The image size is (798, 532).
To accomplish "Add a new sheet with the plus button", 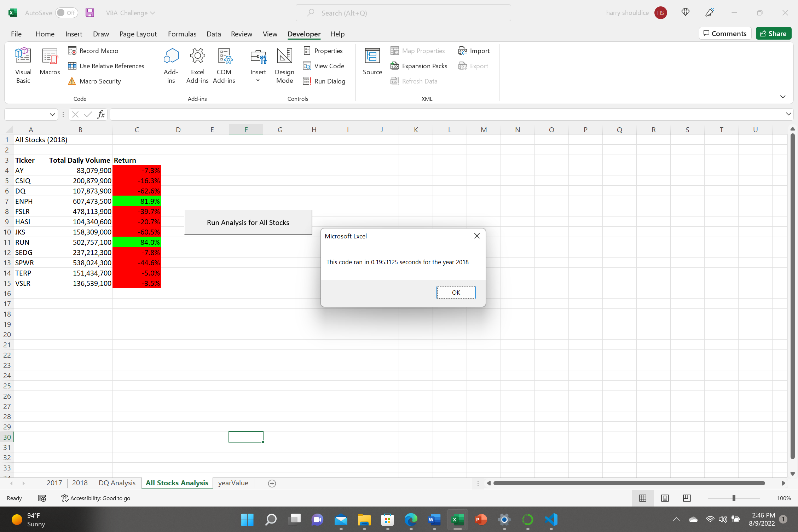I will tap(272, 483).
